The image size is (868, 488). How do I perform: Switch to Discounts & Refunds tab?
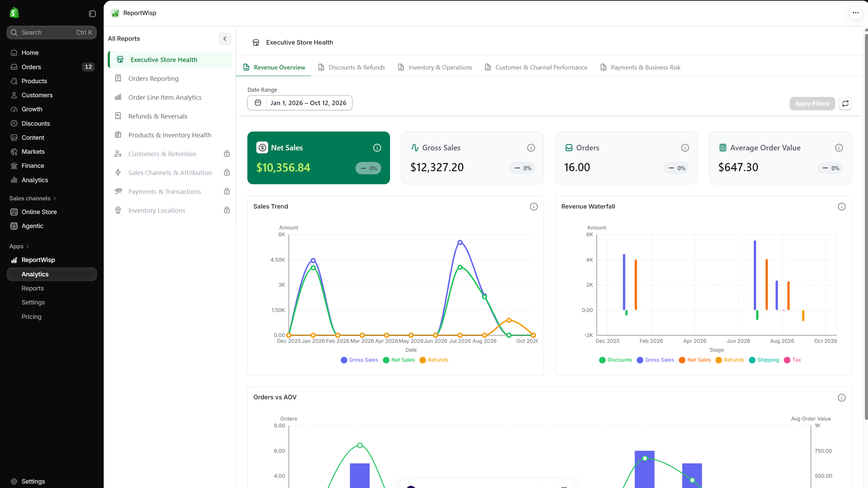(351, 67)
